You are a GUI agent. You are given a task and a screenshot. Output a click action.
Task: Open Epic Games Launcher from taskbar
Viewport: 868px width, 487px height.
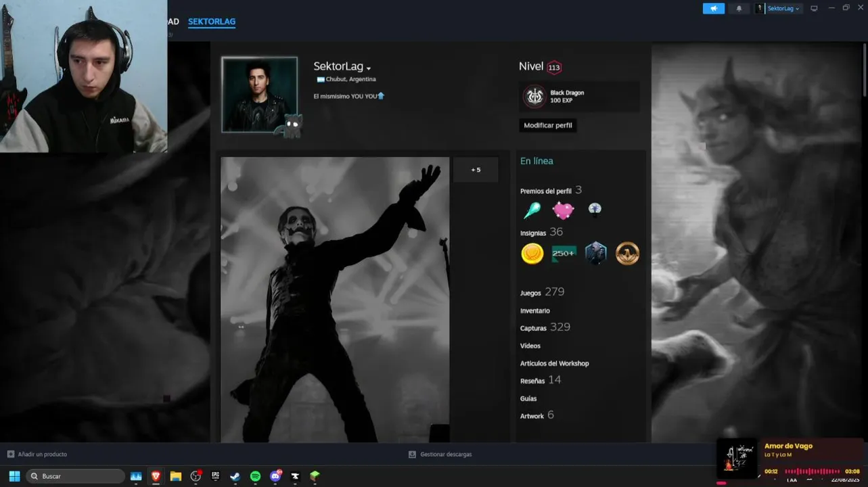coord(216,476)
